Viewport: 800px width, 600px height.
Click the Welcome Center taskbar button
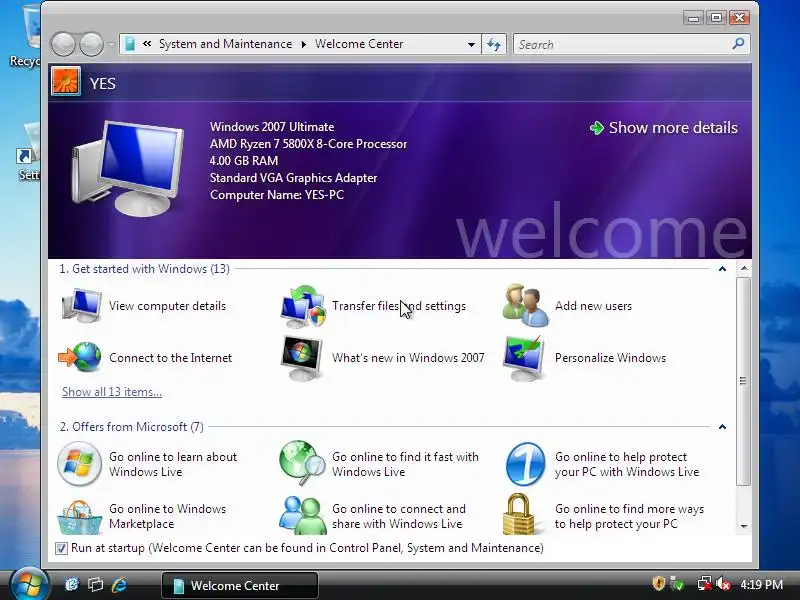[240, 585]
